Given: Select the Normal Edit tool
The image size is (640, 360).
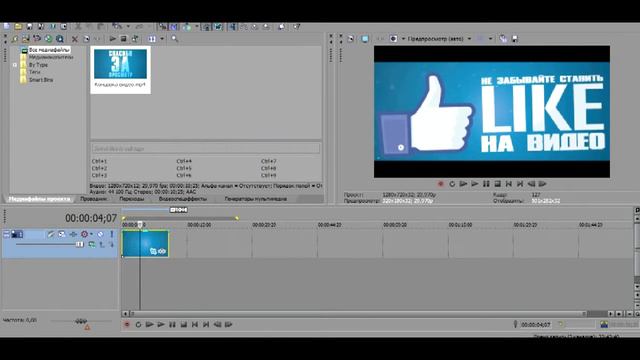Looking at the screenshot, I should (232, 27).
